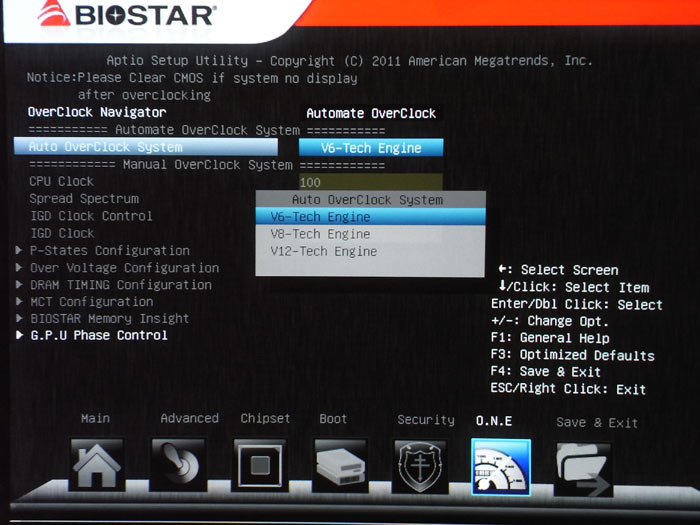The height and width of the screenshot is (525, 700).
Task: Click the F3: Optimized Defaults hint
Action: [x=572, y=355]
